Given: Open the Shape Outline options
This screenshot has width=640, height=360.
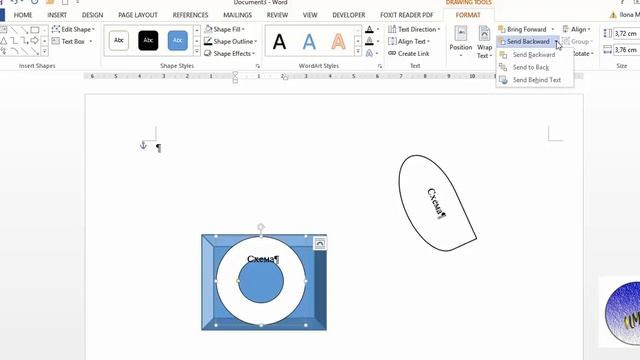Looking at the screenshot, I should [x=231, y=42].
